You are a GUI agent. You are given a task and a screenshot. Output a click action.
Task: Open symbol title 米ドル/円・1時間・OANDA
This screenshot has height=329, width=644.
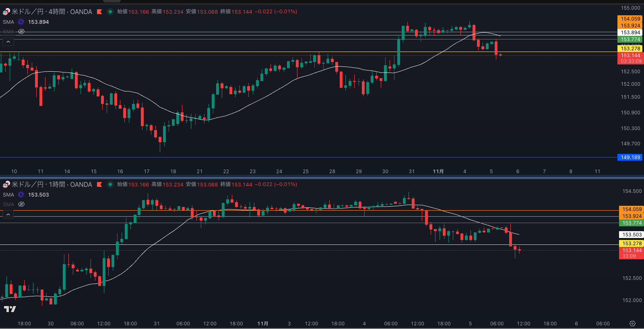pos(52,184)
